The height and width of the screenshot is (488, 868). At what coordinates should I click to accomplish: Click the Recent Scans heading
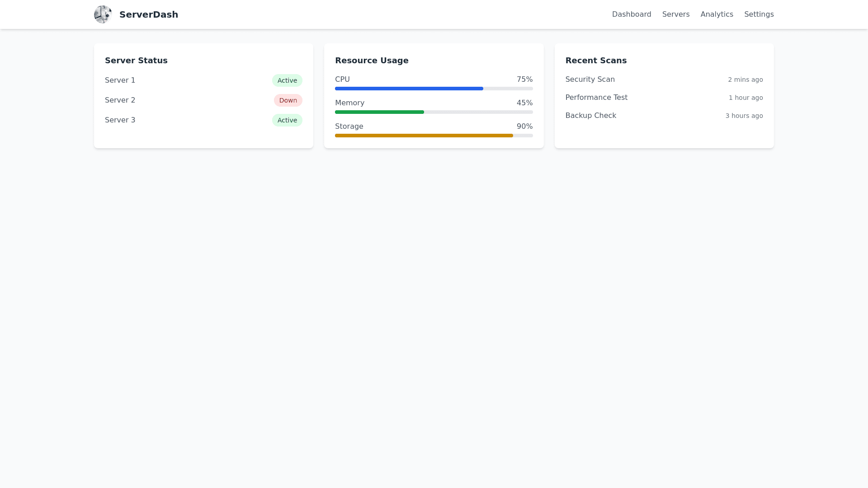(595, 61)
